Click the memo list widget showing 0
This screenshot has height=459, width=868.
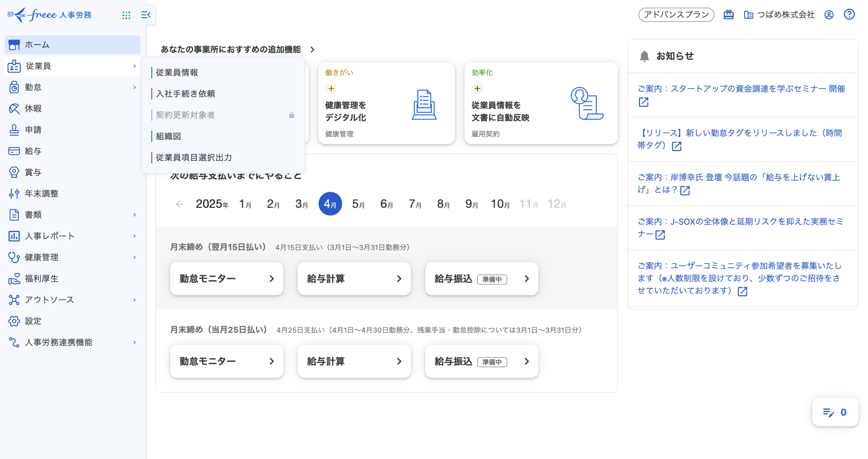[x=835, y=412]
